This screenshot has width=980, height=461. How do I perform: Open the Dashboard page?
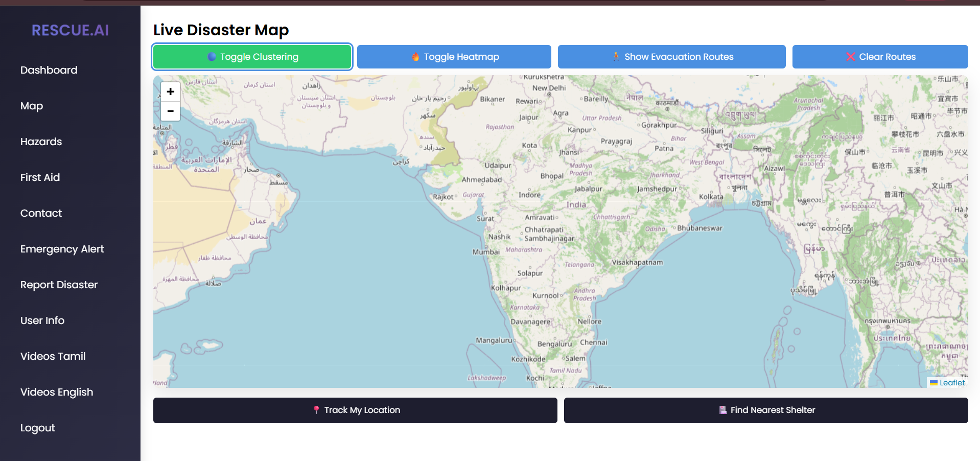pos(49,70)
